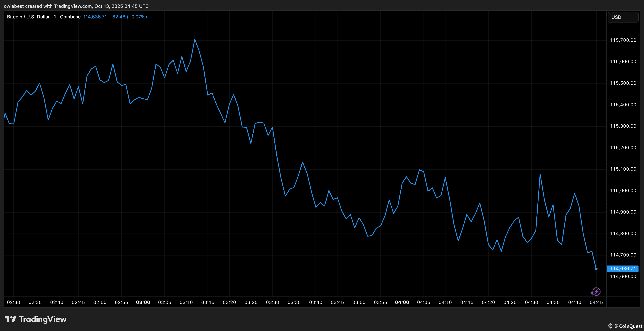Click the 04:45 time axis label
644x331 pixels.
(x=596, y=302)
